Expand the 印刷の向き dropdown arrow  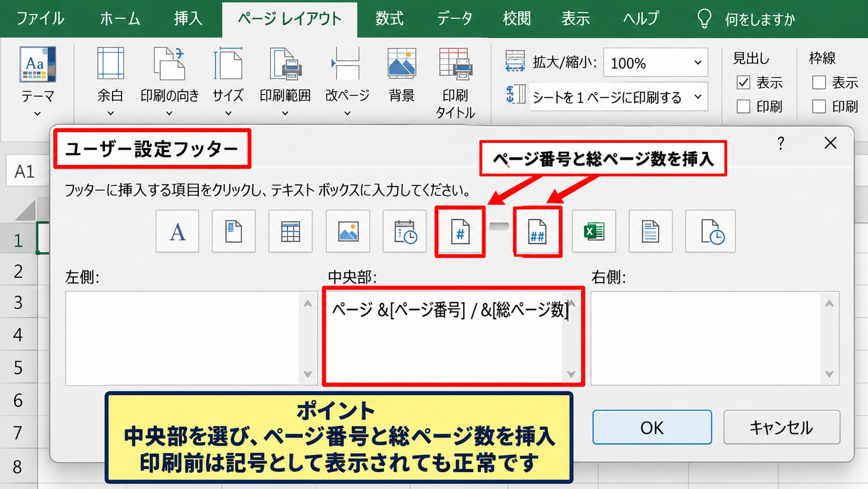coord(169,113)
